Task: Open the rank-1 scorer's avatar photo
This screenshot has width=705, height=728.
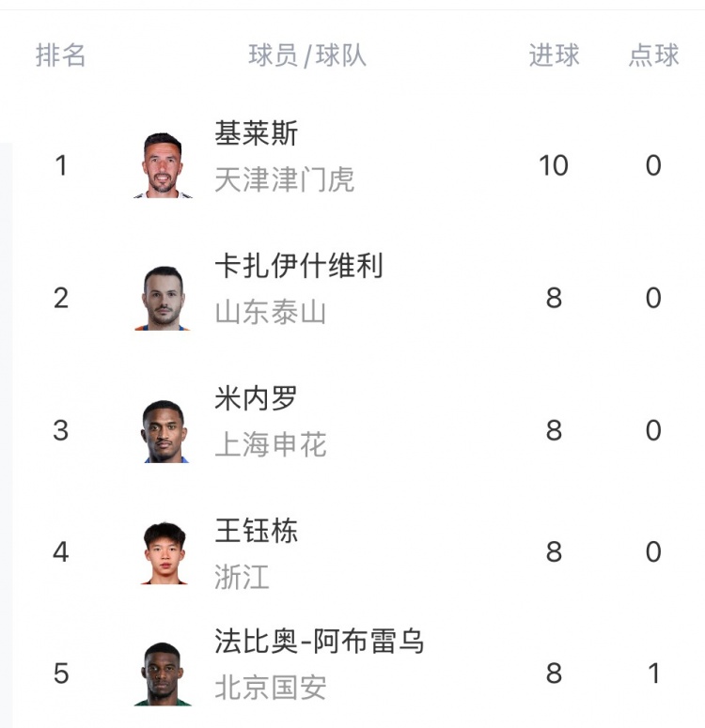Action: point(163,166)
